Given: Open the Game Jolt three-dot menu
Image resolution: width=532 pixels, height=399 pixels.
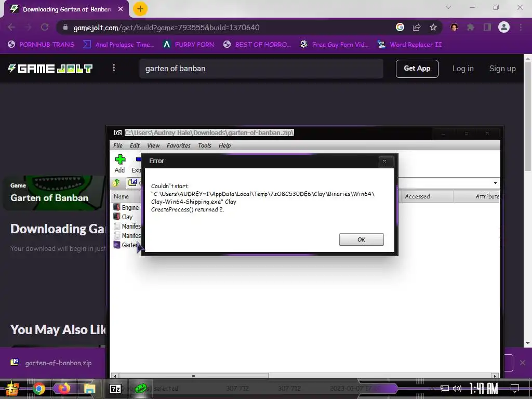Looking at the screenshot, I should (114, 68).
